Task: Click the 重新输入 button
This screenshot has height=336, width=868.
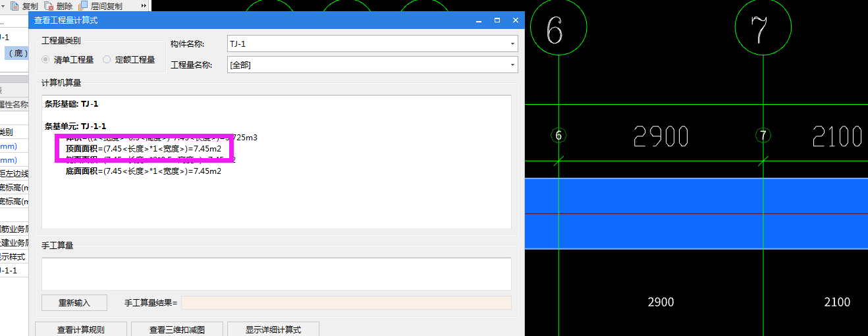Action: (x=74, y=303)
